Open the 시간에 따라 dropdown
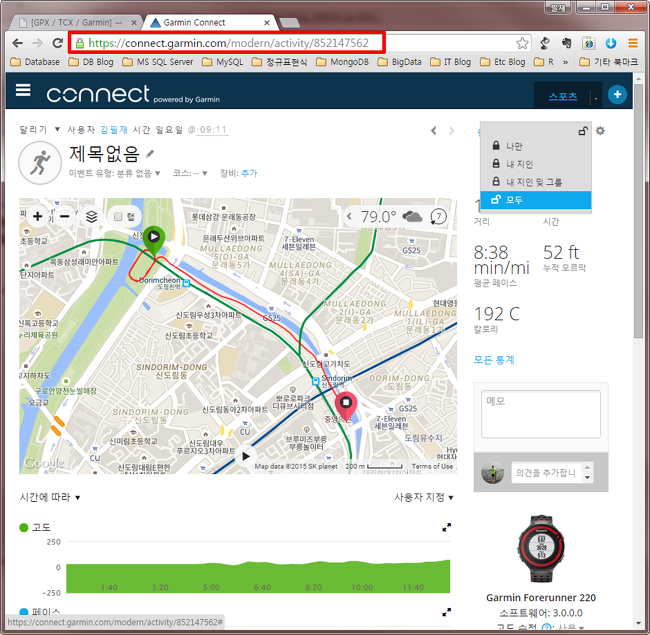This screenshot has width=650, height=635. tap(50, 497)
